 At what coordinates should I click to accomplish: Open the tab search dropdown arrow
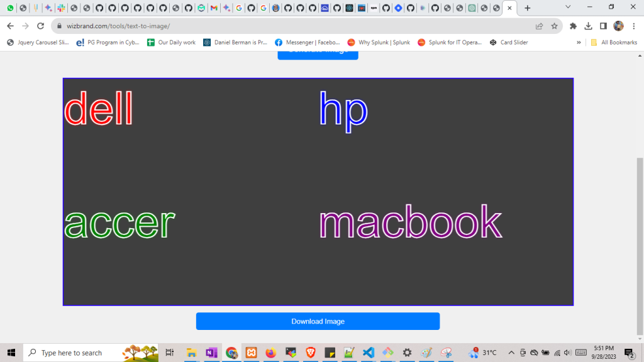(x=568, y=8)
